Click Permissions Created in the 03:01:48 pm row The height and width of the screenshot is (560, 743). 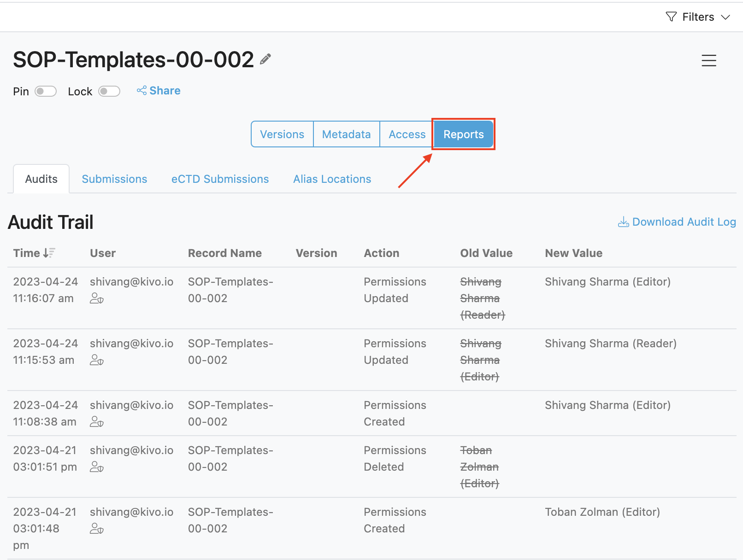coord(395,520)
